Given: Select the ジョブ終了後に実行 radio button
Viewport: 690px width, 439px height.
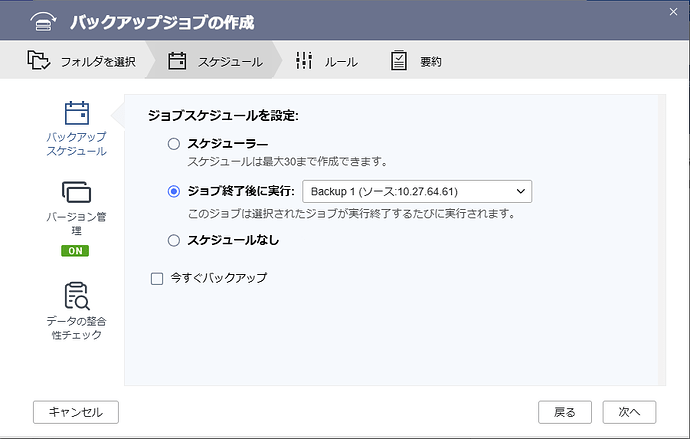Looking at the screenshot, I should 174,191.
